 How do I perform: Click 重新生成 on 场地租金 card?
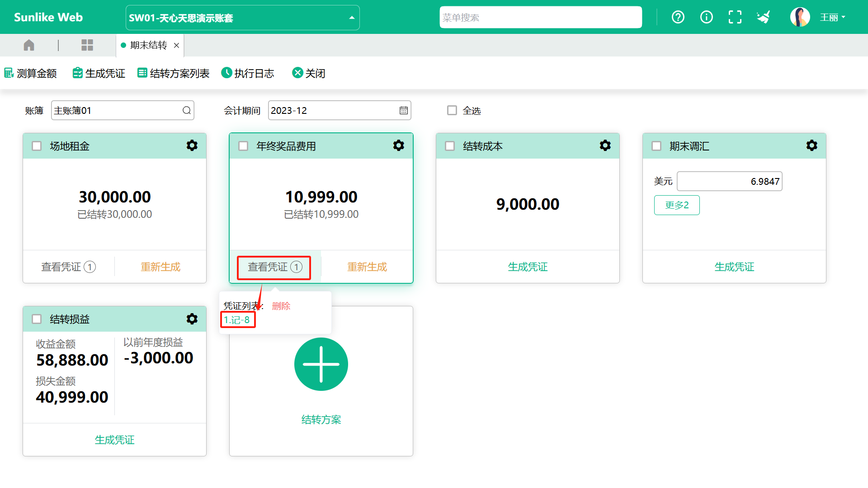(160, 267)
